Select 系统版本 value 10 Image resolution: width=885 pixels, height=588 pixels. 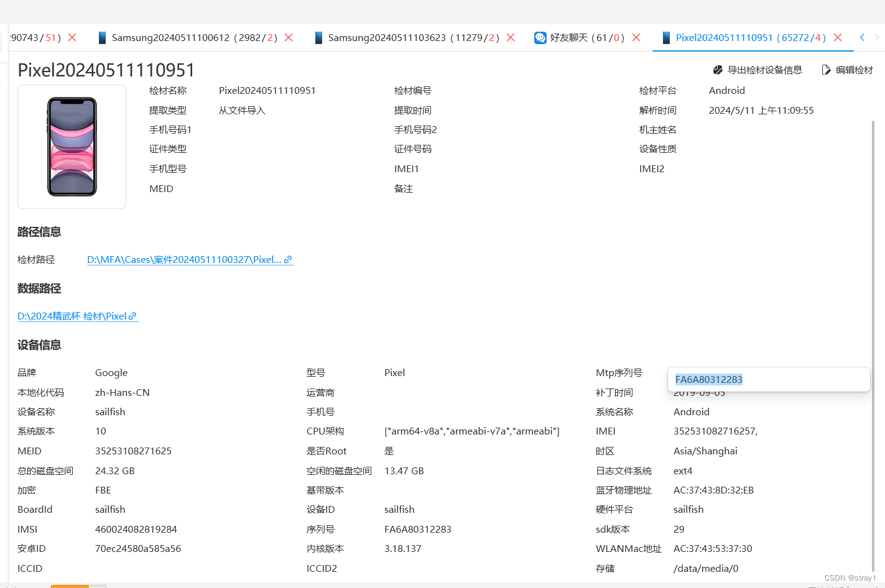tap(101, 431)
